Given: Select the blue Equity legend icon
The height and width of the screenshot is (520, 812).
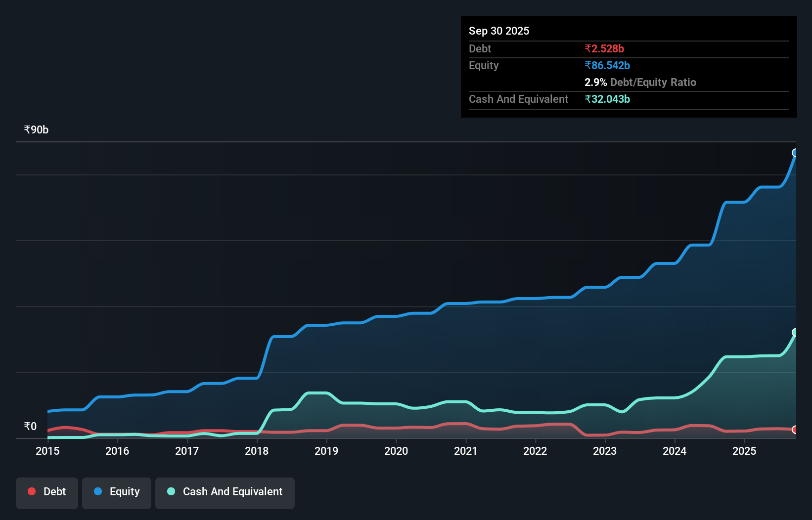Looking at the screenshot, I should tap(99, 491).
